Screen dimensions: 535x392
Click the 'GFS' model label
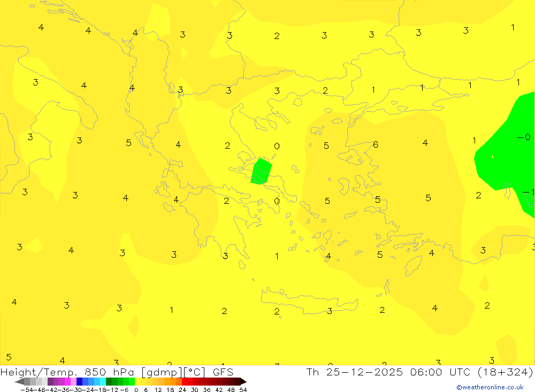223,372
